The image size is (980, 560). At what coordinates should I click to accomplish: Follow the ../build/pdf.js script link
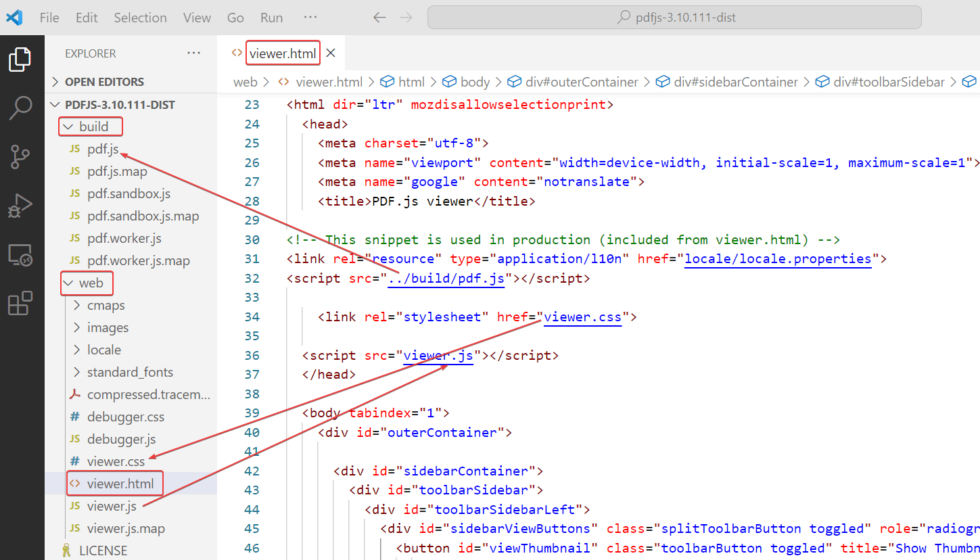(x=446, y=278)
